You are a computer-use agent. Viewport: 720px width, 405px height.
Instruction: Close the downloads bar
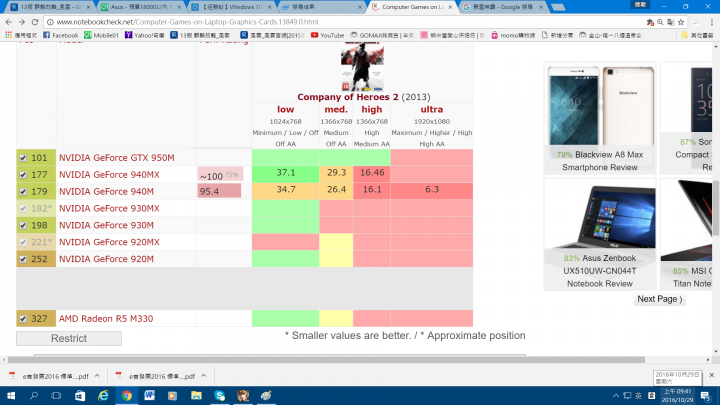[711, 375]
